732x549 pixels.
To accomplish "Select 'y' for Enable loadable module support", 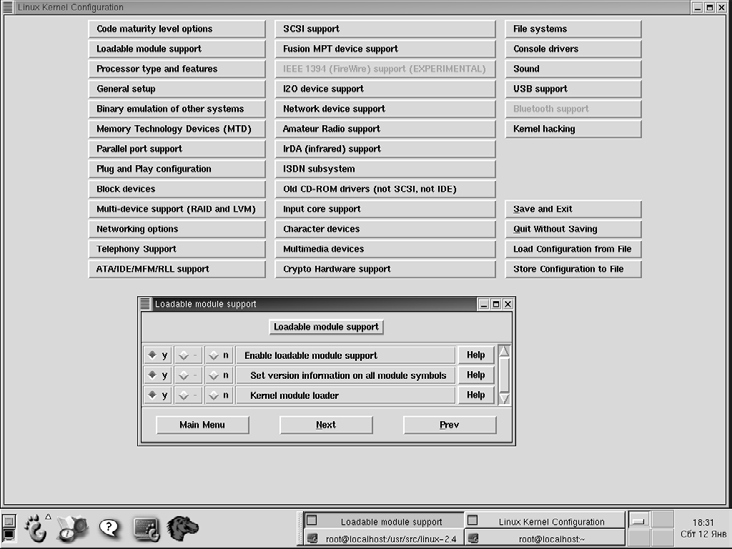I will [158, 355].
